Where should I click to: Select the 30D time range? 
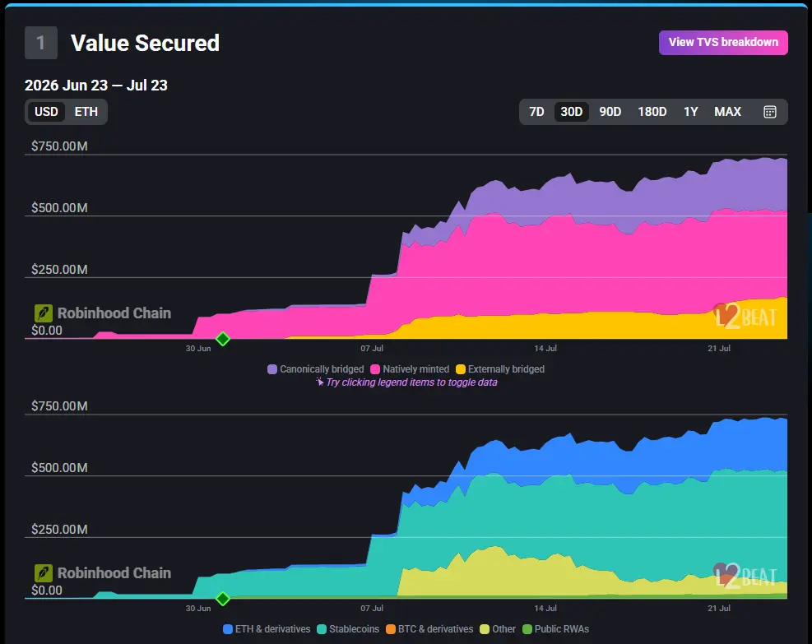coord(571,112)
